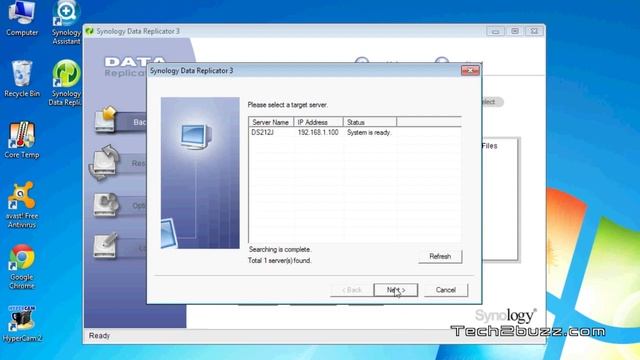Open the Synology Assistant desktop shortcut

[66, 22]
